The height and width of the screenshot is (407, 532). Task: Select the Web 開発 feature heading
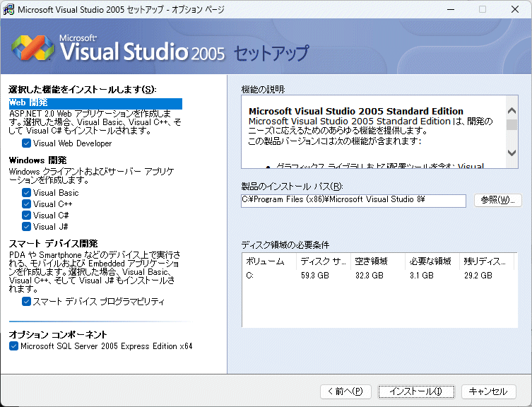[28, 103]
